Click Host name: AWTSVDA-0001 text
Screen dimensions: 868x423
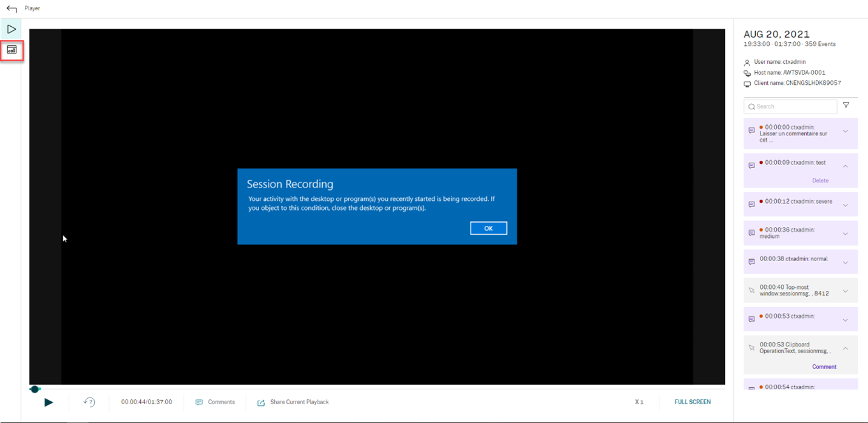[790, 73]
